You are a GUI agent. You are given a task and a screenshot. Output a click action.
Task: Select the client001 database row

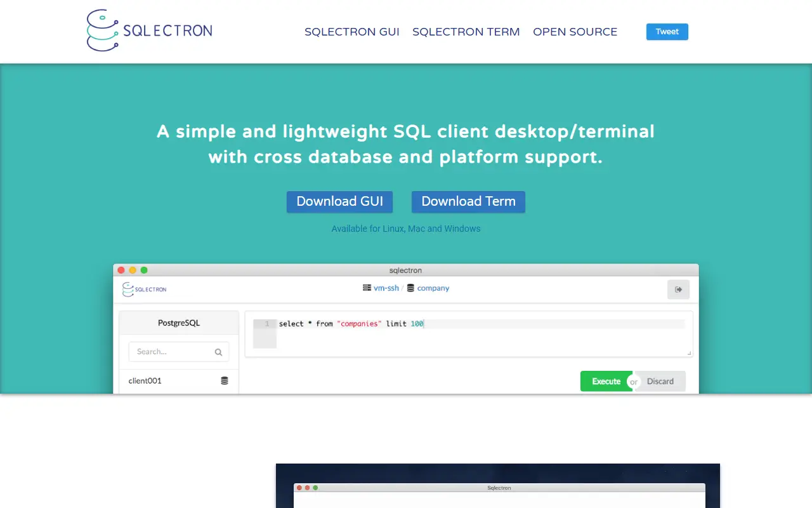coord(179,381)
